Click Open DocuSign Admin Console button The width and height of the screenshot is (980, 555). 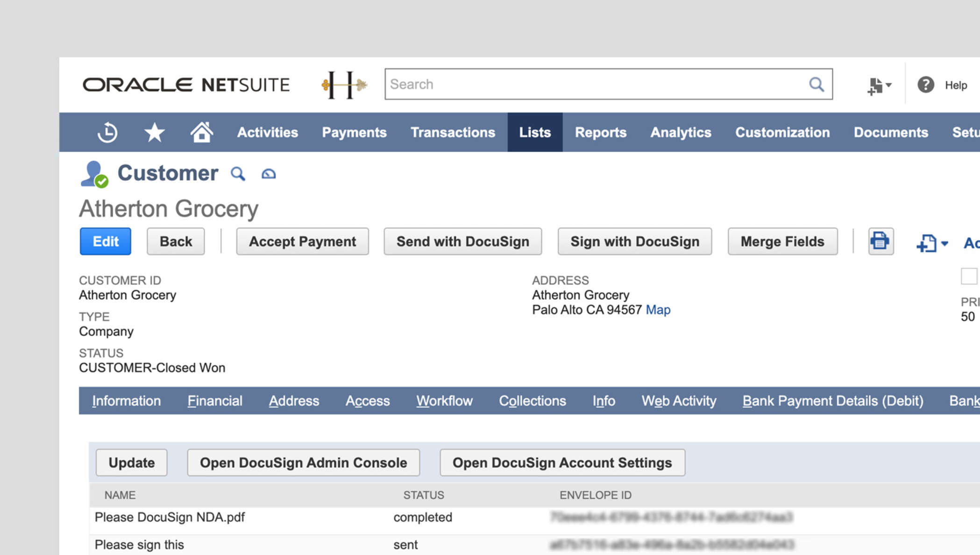click(304, 462)
